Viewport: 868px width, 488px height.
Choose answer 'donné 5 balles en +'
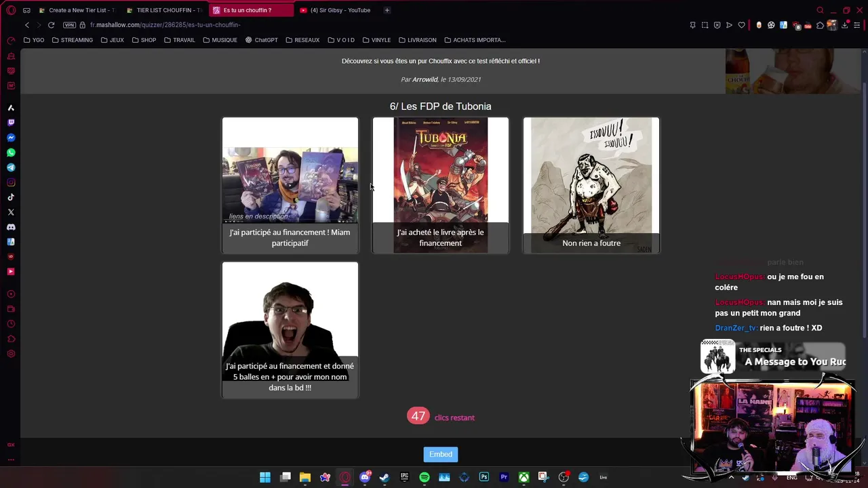click(290, 330)
